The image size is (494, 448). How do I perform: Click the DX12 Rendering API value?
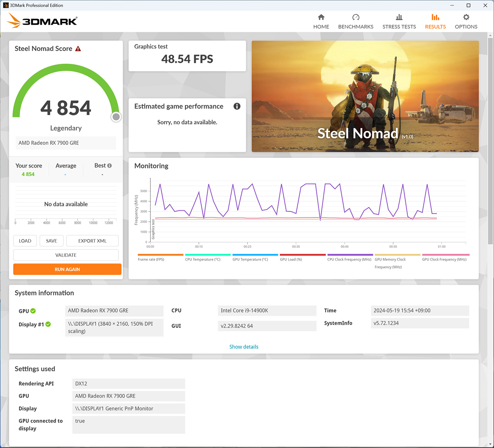129,384
